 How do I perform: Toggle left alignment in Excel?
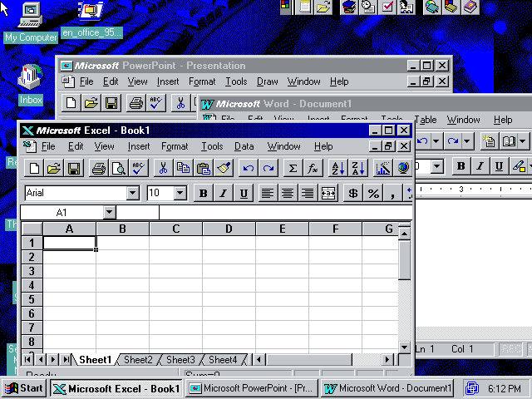click(268, 193)
